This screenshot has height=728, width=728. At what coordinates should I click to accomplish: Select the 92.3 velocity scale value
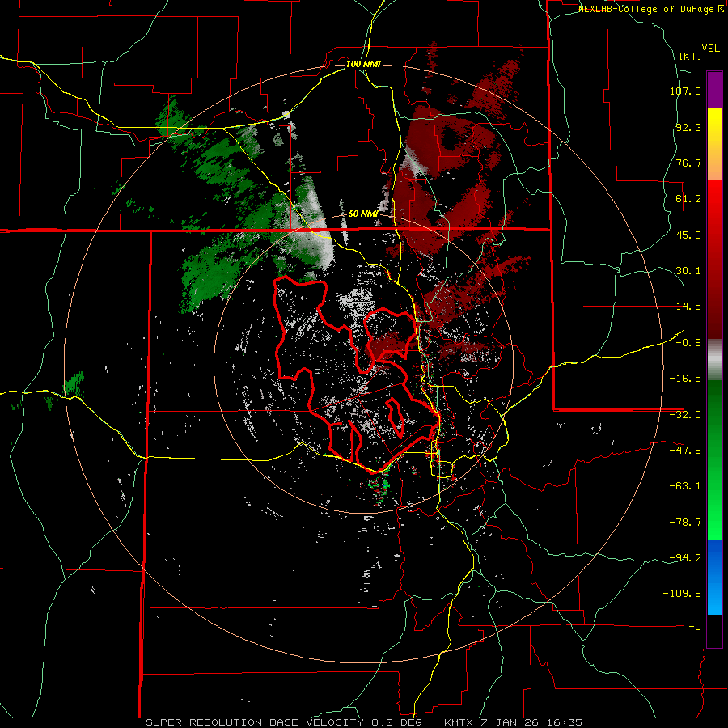pos(688,127)
